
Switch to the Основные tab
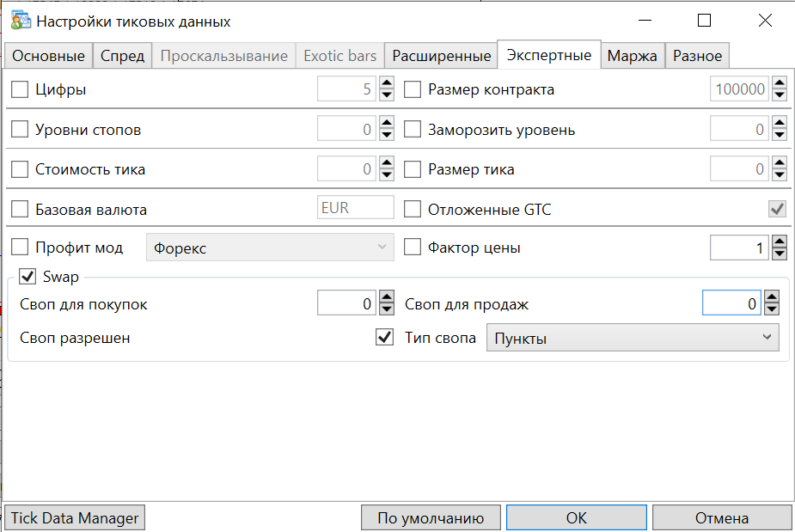point(48,56)
